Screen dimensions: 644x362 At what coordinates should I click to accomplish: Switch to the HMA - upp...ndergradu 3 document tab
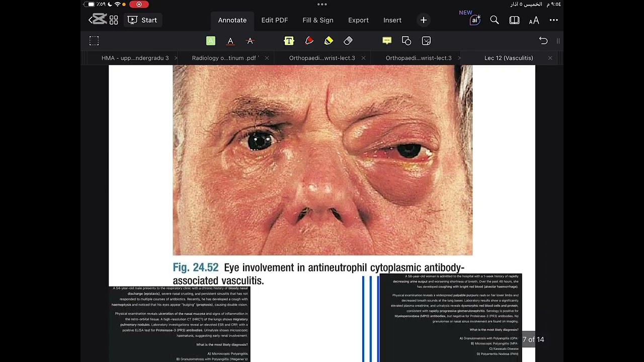tap(135, 58)
